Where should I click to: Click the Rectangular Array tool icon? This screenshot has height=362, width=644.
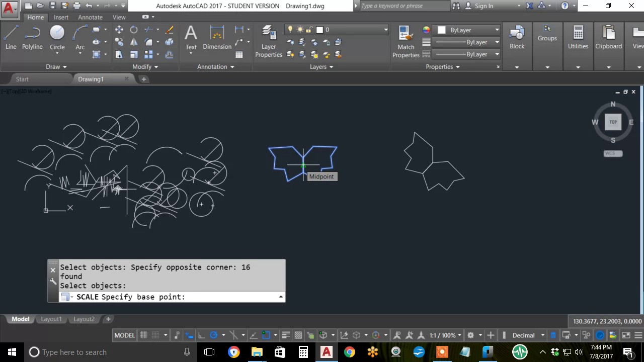tap(148, 54)
